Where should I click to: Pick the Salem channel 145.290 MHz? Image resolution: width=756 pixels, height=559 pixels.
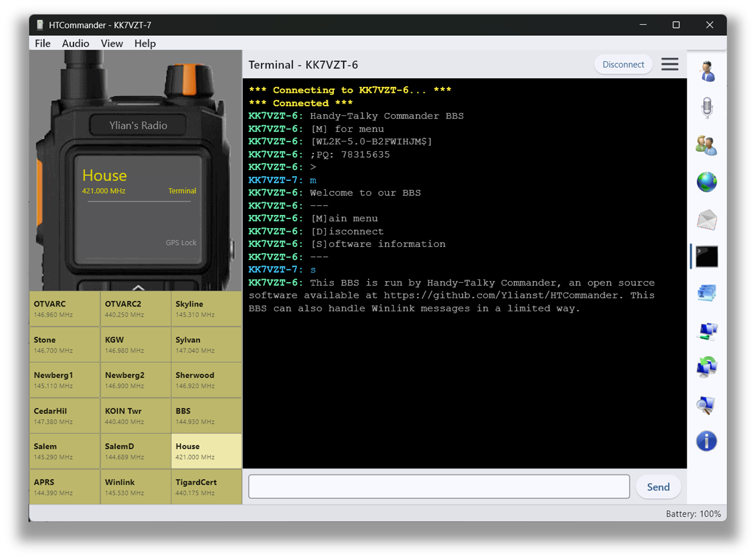coord(65,451)
